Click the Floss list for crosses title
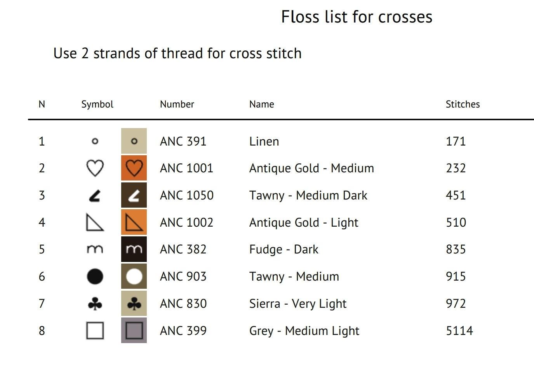Screen dimensions: 534x392 (x=357, y=17)
